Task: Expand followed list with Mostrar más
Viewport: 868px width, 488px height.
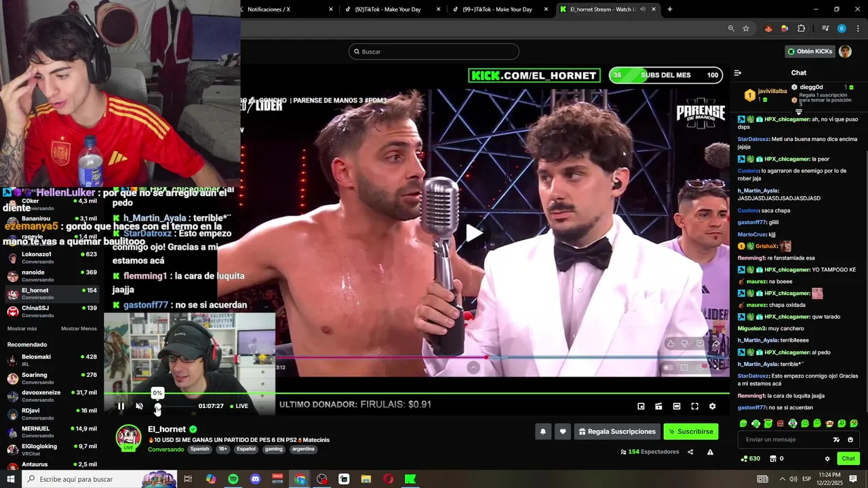Action: point(22,329)
